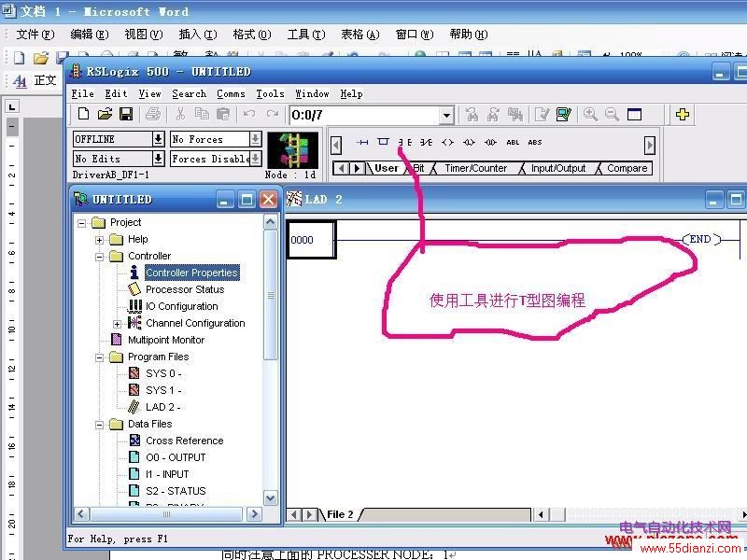Select the O0 - OUTPUT data file
The height and width of the screenshot is (560, 747).
[176, 457]
